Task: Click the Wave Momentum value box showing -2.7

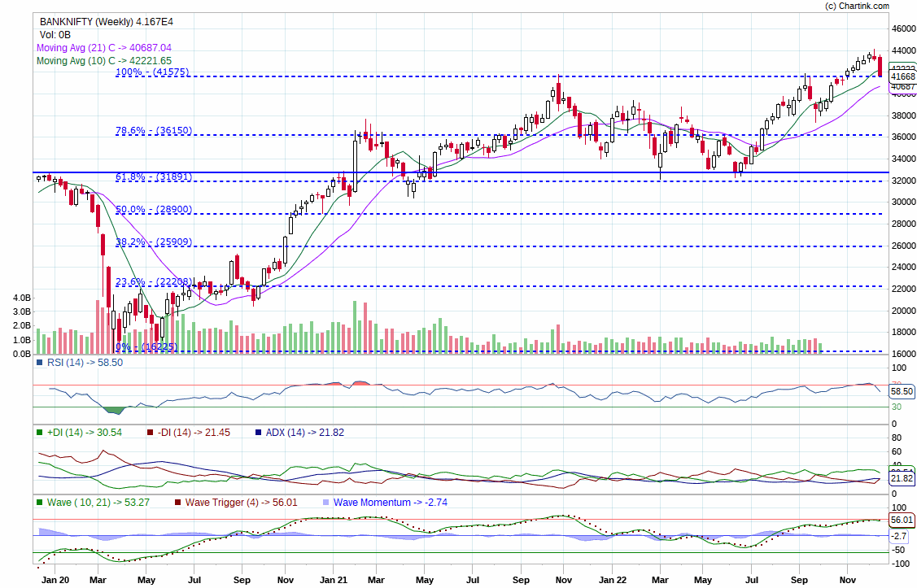Action: tap(899, 536)
